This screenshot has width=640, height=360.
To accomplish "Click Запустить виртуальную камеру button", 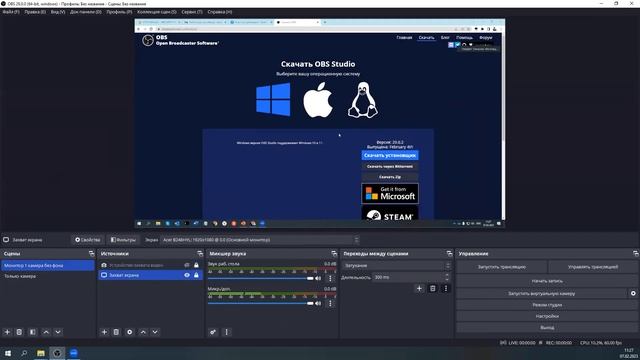I will pyautogui.click(x=542, y=293).
